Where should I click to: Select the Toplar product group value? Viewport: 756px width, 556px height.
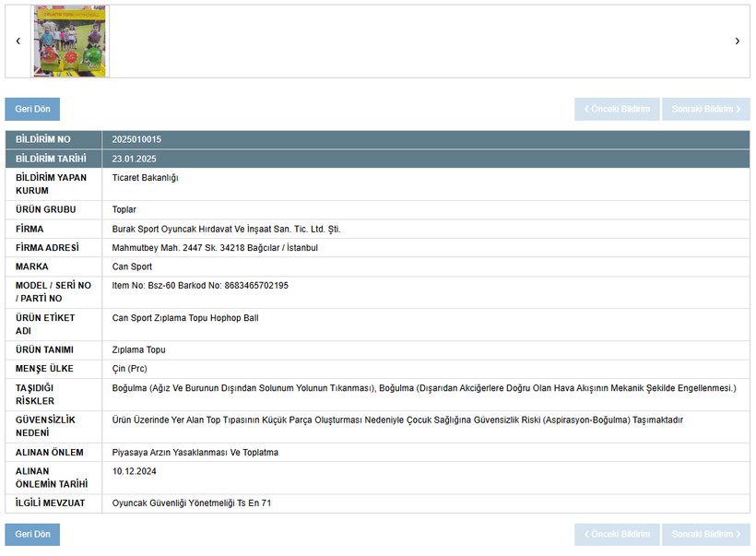point(124,209)
